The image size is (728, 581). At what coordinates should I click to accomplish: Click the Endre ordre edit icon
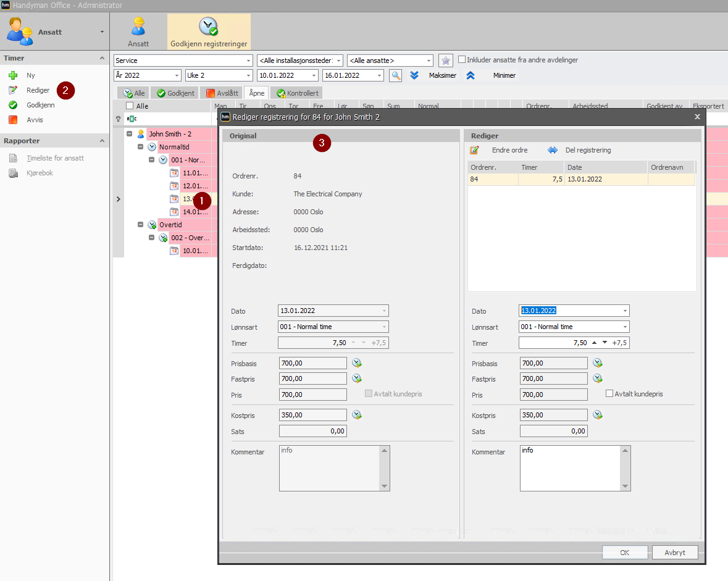point(474,150)
